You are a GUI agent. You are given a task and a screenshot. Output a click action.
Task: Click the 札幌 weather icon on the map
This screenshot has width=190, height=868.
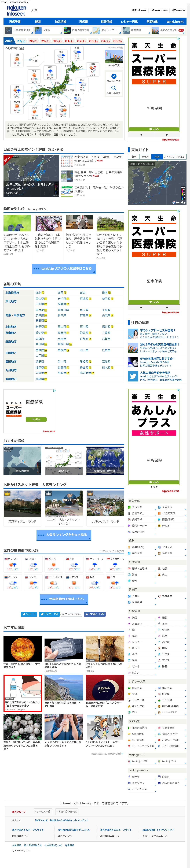pyautogui.click(x=77, y=52)
